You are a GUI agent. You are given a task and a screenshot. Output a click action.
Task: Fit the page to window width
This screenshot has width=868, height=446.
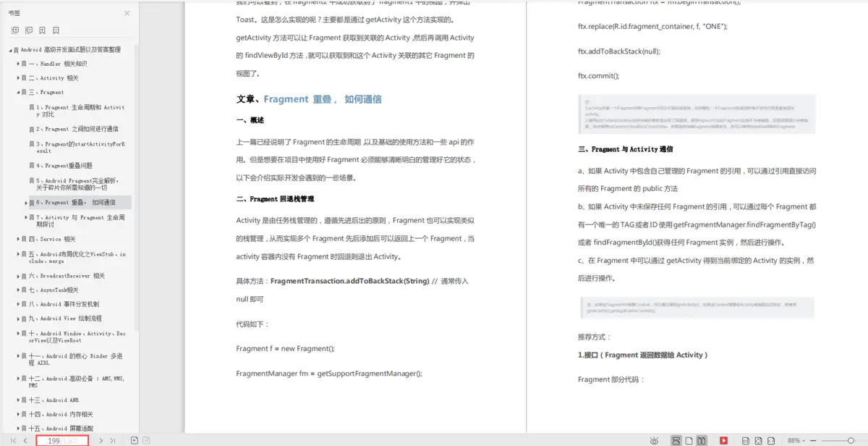click(x=771, y=440)
